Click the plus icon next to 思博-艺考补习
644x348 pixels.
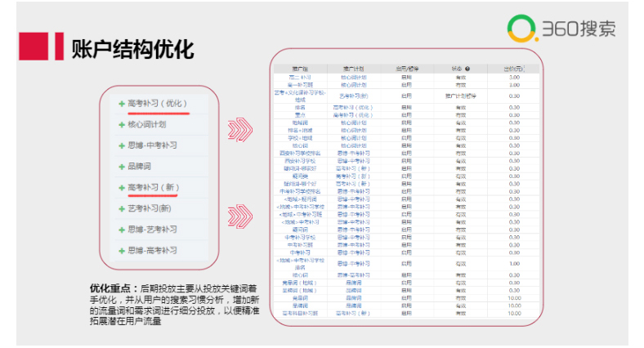[122, 230]
